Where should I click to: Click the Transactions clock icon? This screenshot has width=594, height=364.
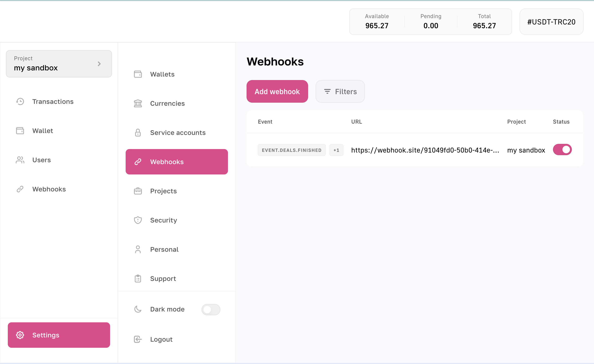(20, 101)
